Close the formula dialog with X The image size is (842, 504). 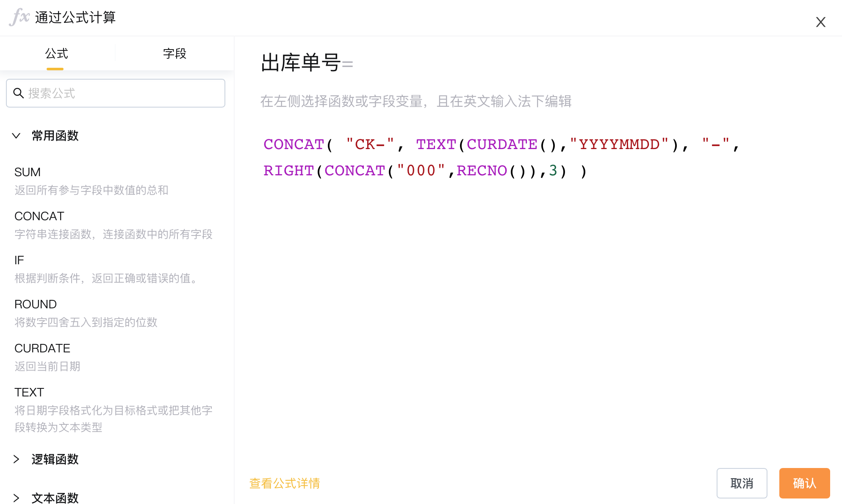click(x=820, y=22)
